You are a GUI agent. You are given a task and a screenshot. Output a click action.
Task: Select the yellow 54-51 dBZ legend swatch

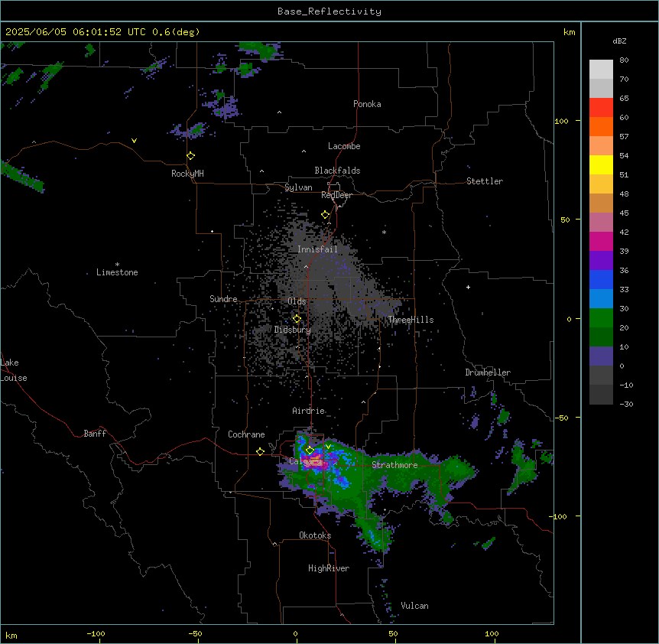coord(601,164)
